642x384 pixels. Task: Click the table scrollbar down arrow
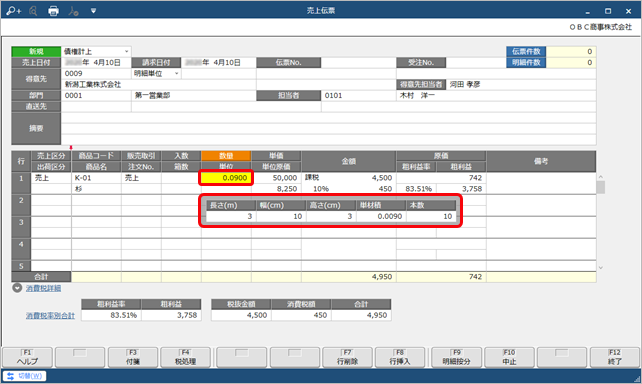coord(601,268)
